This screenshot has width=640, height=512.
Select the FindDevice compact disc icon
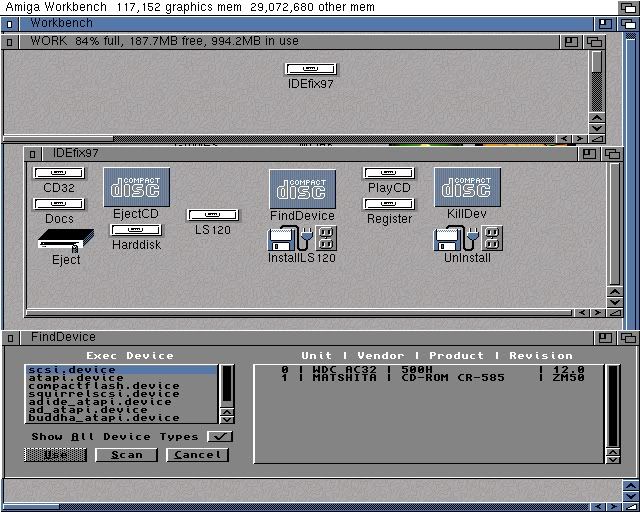(302, 189)
